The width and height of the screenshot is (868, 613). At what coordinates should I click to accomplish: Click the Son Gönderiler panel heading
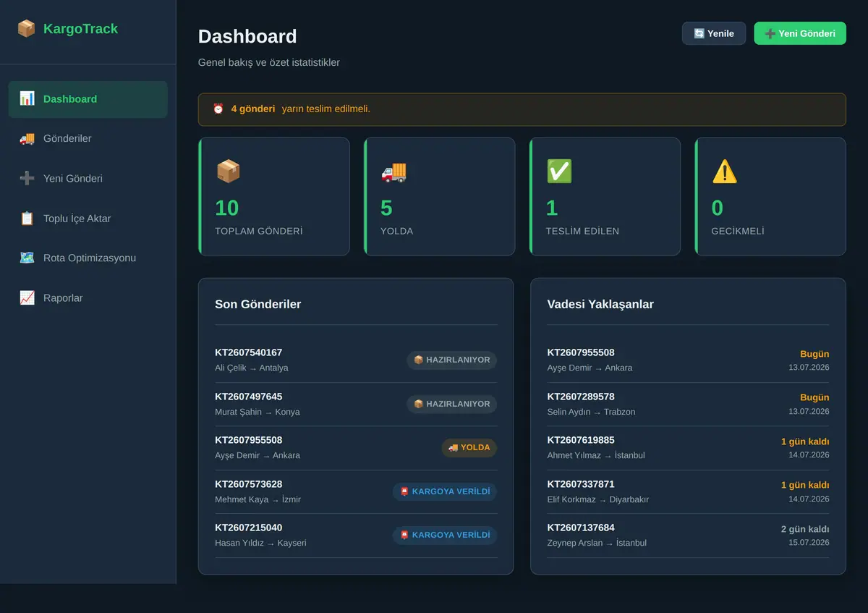258,305
